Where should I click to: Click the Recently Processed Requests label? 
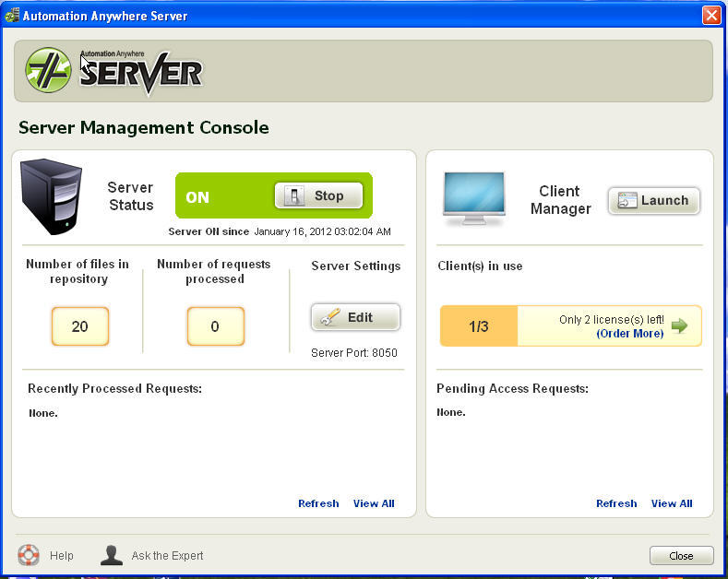114,388
